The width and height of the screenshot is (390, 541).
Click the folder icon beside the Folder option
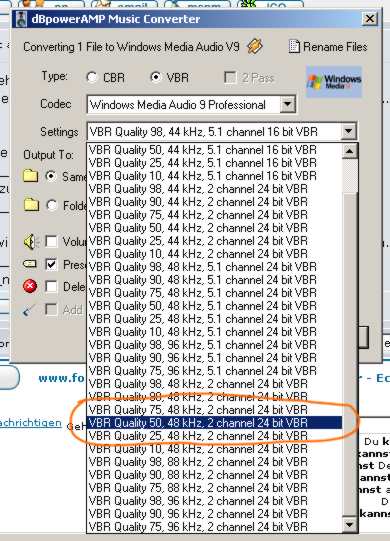[x=31, y=205]
